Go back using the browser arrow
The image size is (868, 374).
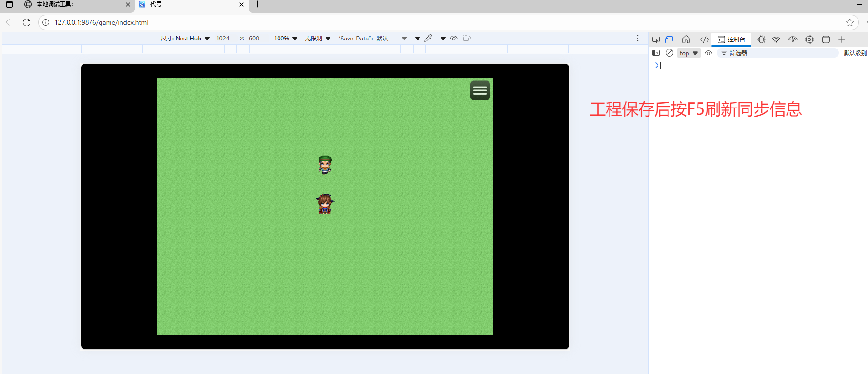pos(10,22)
